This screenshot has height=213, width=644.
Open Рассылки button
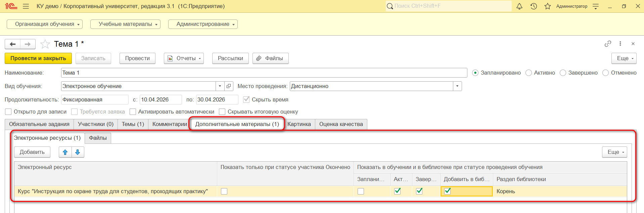click(x=230, y=58)
